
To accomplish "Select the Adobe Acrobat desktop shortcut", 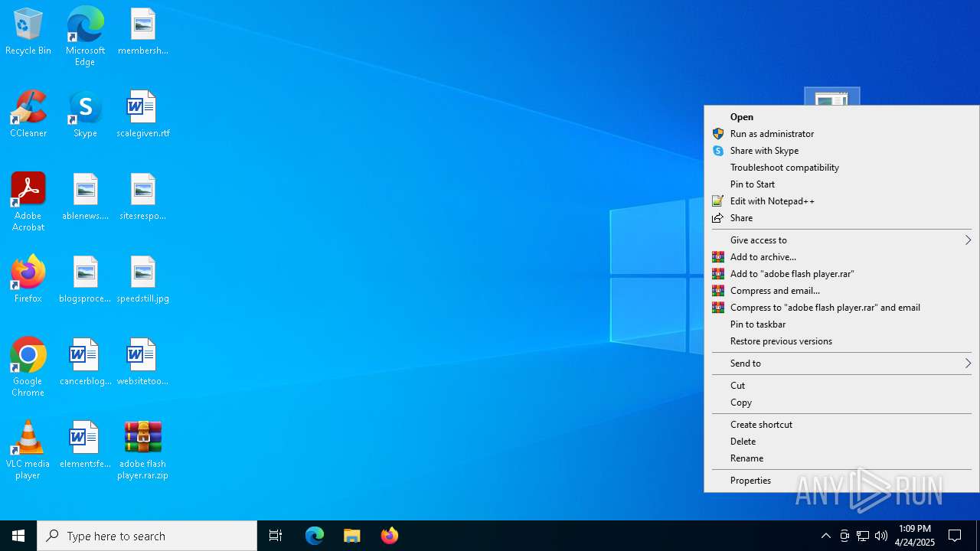I will click(x=28, y=201).
